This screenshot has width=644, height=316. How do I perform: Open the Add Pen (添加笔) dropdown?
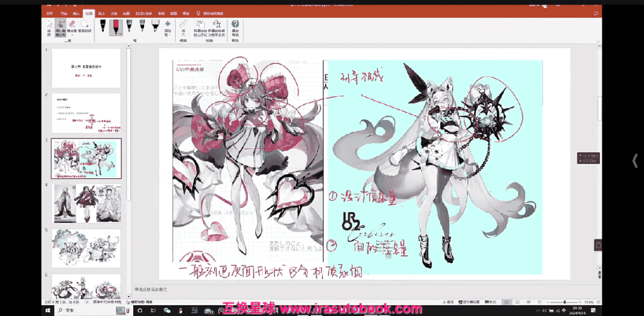[x=167, y=28]
